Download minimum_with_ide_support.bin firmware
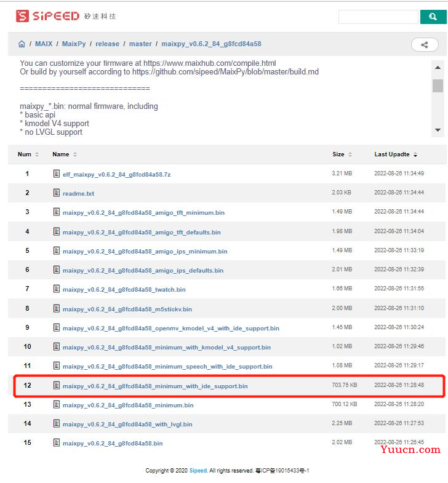The height and width of the screenshot is (483, 448). click(x=155, y=386)
